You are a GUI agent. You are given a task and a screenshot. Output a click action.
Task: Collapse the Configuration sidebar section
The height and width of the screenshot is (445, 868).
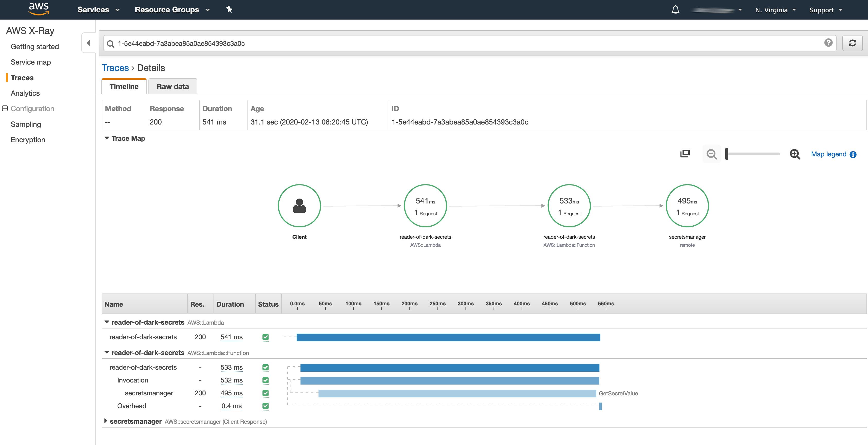(5, 109)
